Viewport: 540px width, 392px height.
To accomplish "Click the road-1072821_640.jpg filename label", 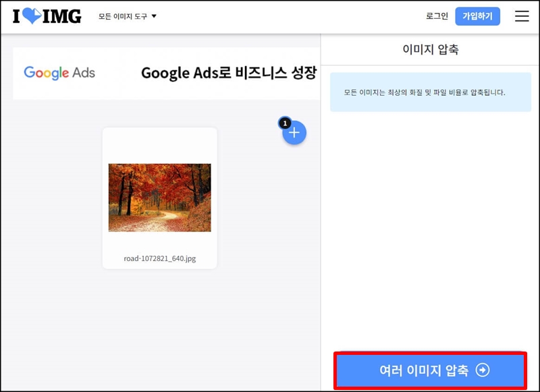I will click(159, 257).
